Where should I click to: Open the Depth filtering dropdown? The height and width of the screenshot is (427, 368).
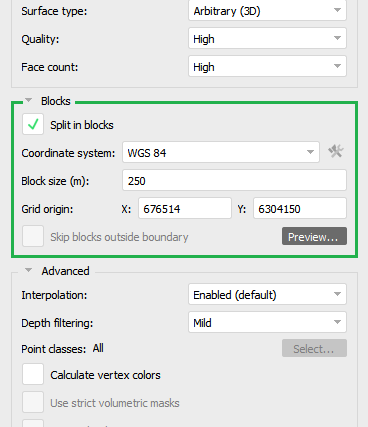pyautogui.click(x=267, y=323)
